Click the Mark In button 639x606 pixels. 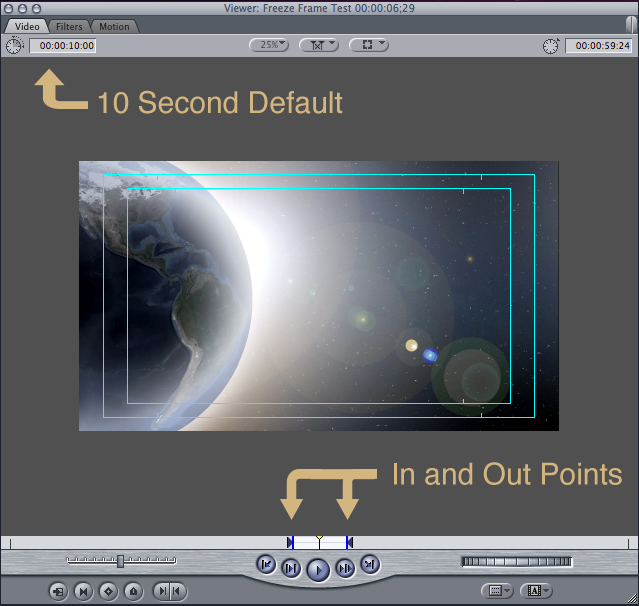(x=162, y=591)
